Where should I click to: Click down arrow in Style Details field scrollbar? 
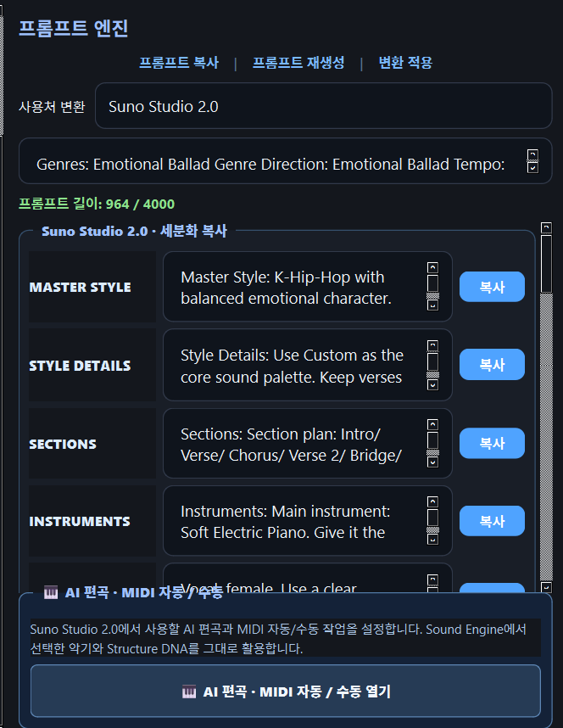point(432,385)
